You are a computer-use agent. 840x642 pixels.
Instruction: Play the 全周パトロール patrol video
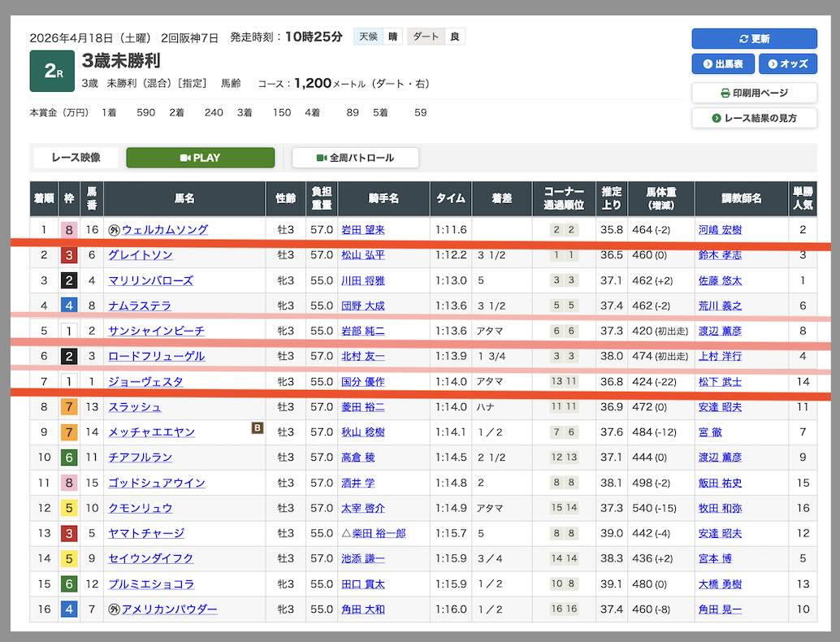[x=355, y=158]
